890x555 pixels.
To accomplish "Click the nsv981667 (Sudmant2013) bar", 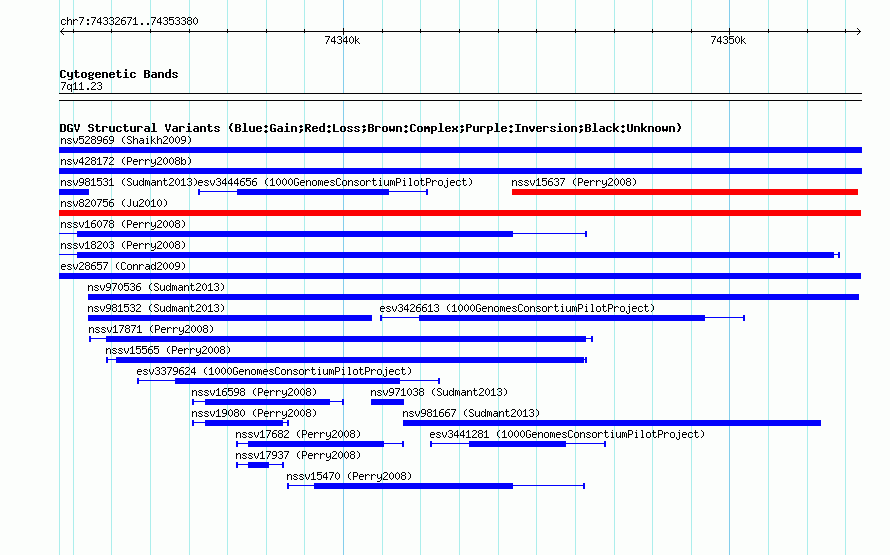I will click(x=612, y=423).
